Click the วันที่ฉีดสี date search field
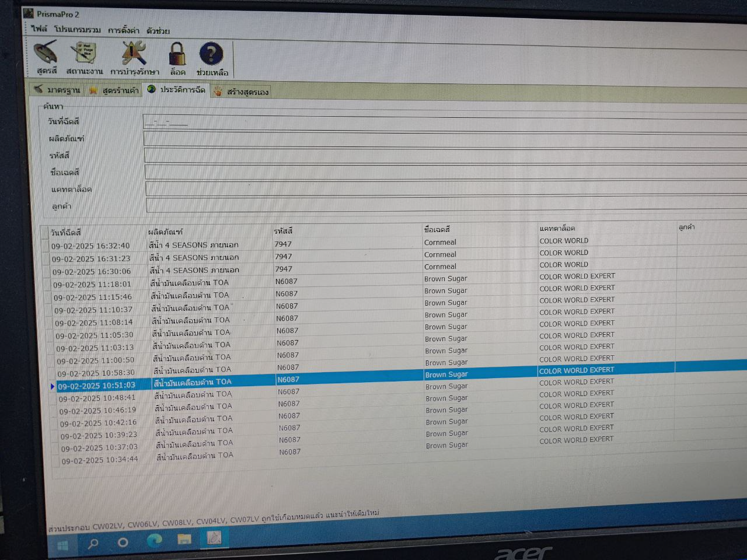This screenshot has height=560, width=747. [445, 124]
